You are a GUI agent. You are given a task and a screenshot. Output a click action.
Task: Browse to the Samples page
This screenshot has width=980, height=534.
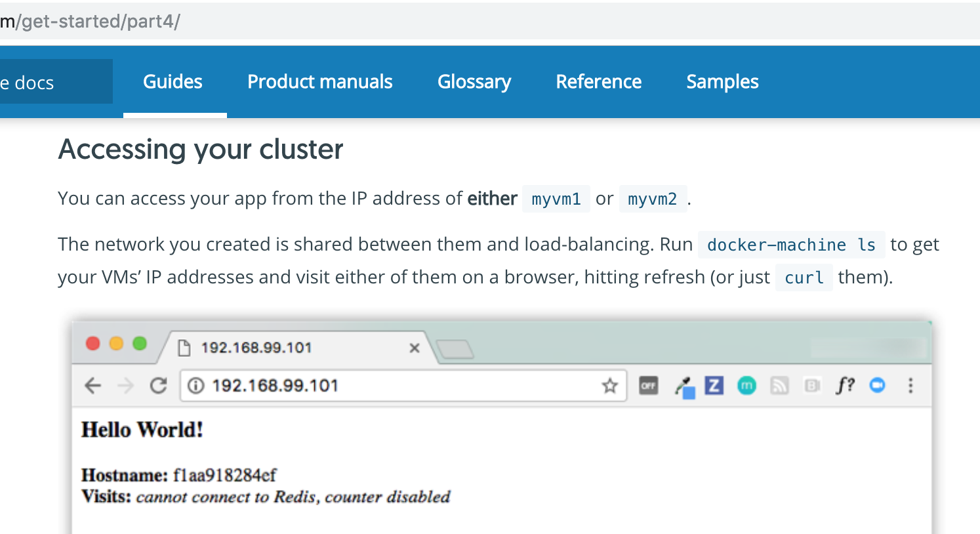point(722,81)
